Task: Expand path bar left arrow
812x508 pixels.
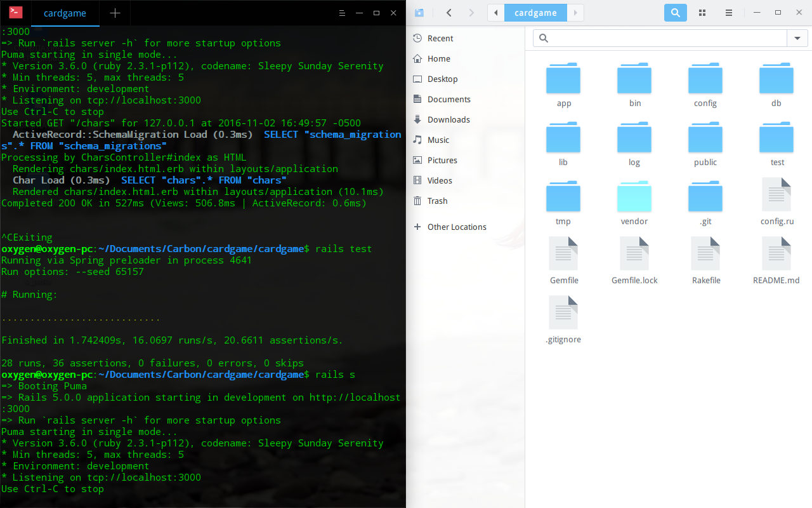Action: coord(495,13)
